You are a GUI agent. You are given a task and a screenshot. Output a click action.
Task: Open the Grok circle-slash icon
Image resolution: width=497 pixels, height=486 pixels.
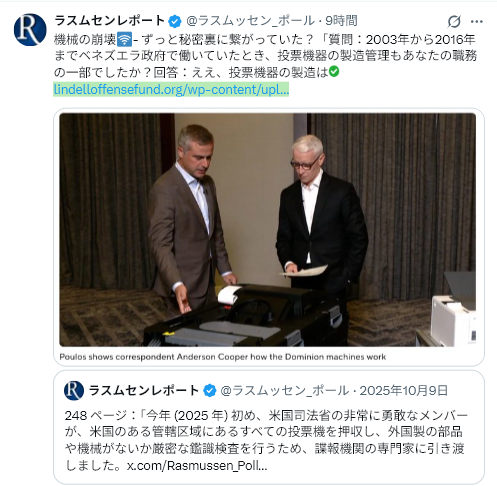coord(454,22)
